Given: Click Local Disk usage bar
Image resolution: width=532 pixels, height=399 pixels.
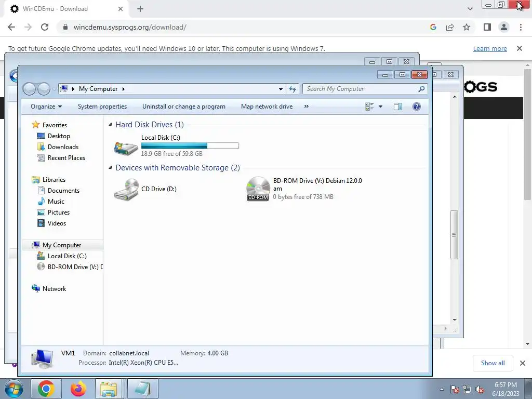Looking at the screenshot, I should pos(190,146).
